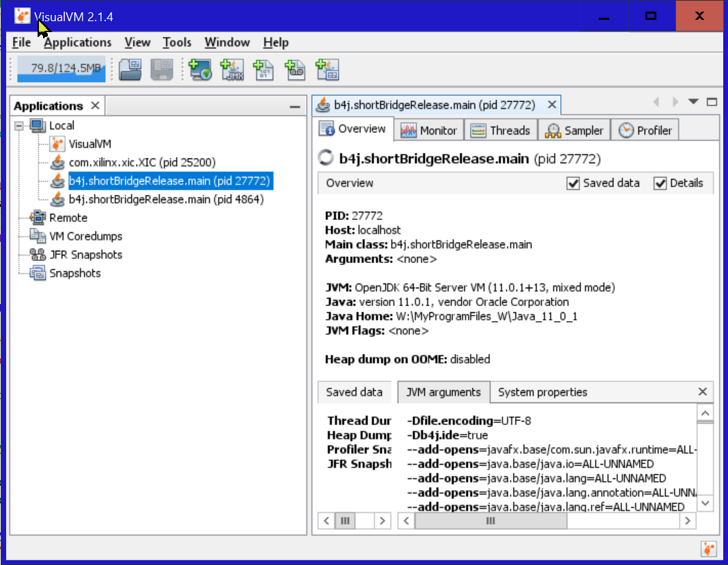The width and height of the screenshot is (728, 565).
Task: Click Add JMX Connection toolbar icon
Action: click(232, 70)
